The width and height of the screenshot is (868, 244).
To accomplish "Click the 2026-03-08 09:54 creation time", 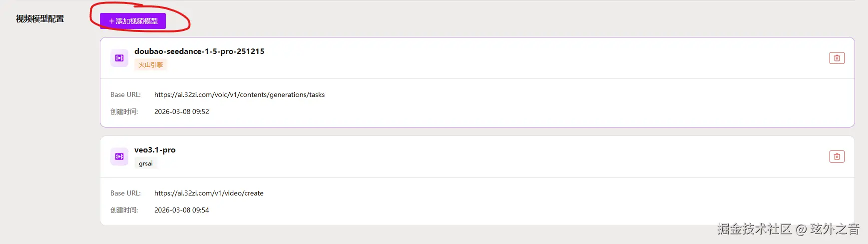I will (x=182, y=210).
